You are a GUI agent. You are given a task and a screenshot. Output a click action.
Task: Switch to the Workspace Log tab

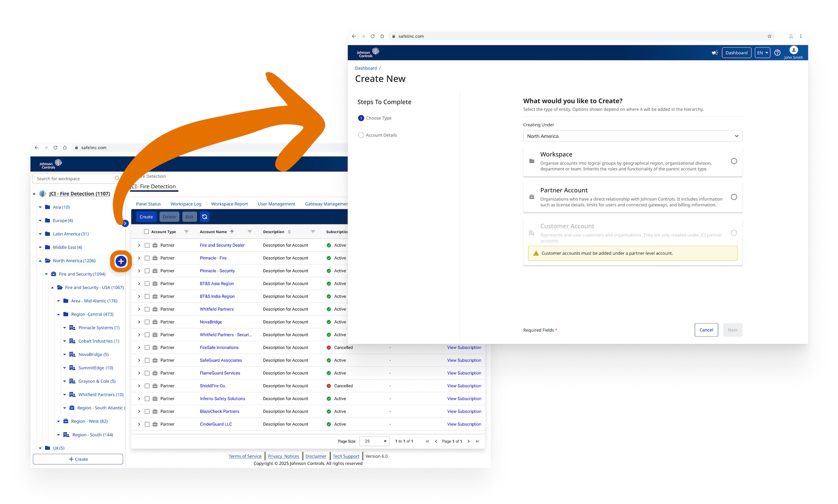point(186,204)
